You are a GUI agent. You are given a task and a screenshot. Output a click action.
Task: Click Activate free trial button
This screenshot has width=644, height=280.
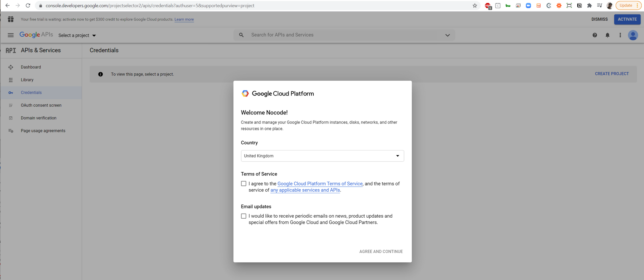(627, 19)
